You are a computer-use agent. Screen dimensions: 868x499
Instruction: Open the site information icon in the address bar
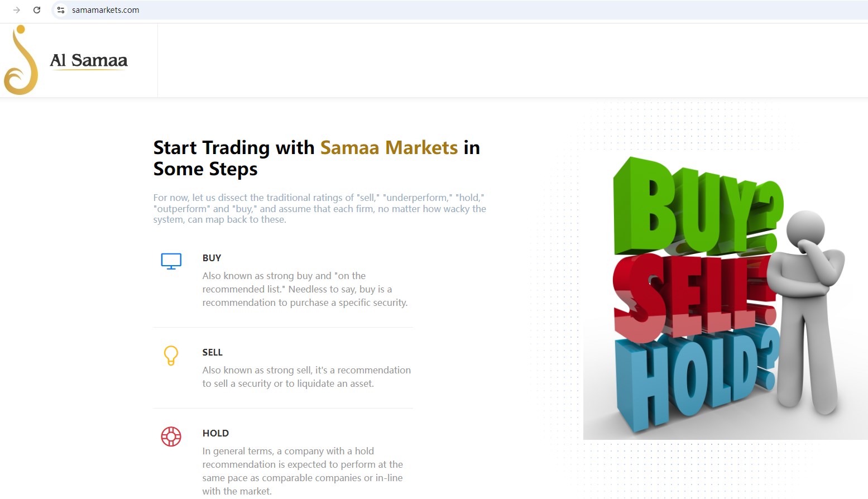(61, 10)
